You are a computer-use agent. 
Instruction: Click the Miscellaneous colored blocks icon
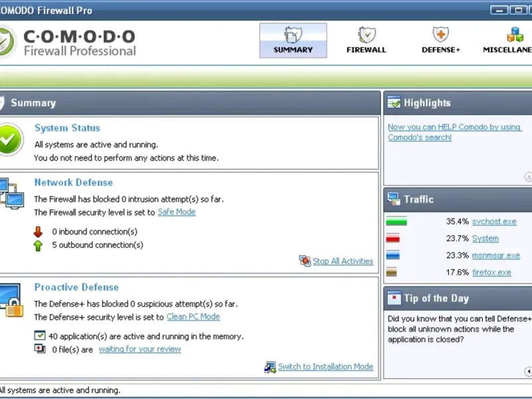point(515,35)
